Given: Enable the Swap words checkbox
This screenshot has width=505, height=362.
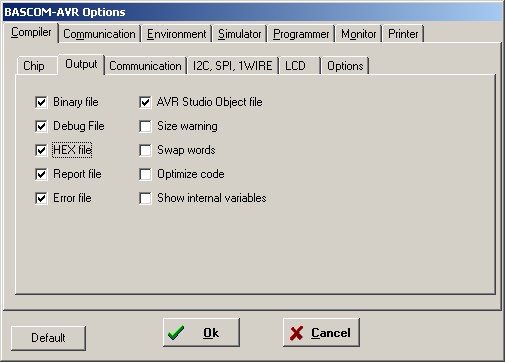Looking at the screenshot, I should [145, 150].
